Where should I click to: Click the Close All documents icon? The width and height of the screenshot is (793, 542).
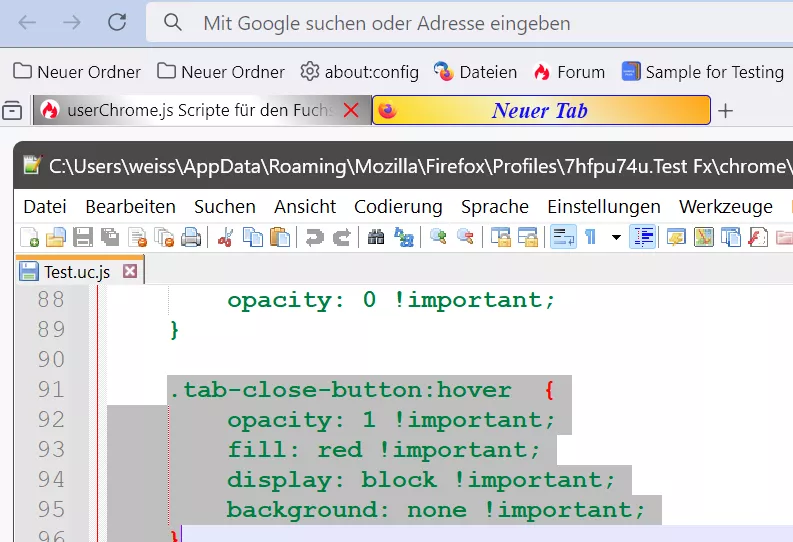(x=164, y=237)
